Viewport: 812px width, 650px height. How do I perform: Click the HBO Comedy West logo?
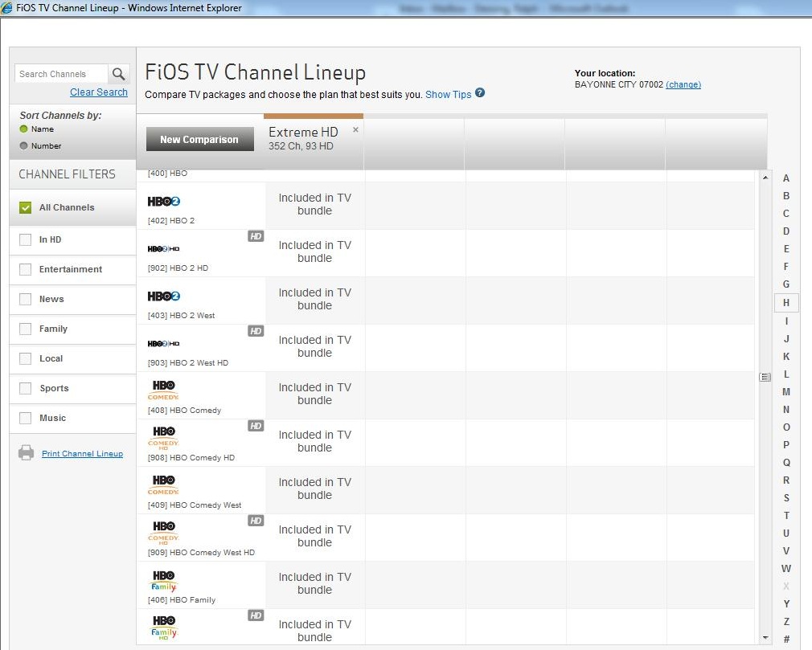point(163,485)
